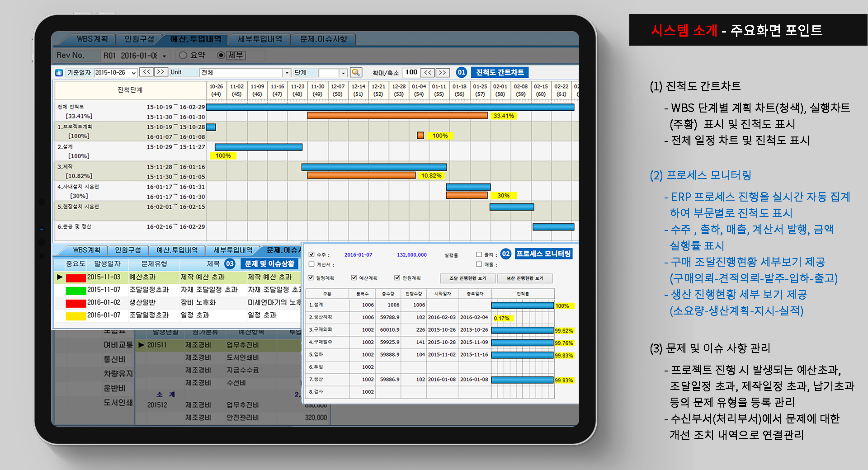The height and width of the screenshot is (470, 868).
Task: Switch to the top 인원구성 tab
Action: coord(139,39)
